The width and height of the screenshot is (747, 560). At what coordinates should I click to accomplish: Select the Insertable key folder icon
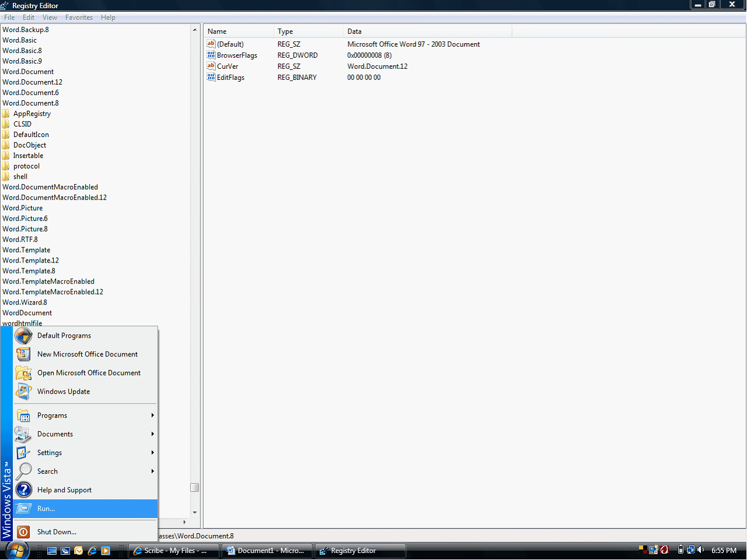[x=6, y=156]
